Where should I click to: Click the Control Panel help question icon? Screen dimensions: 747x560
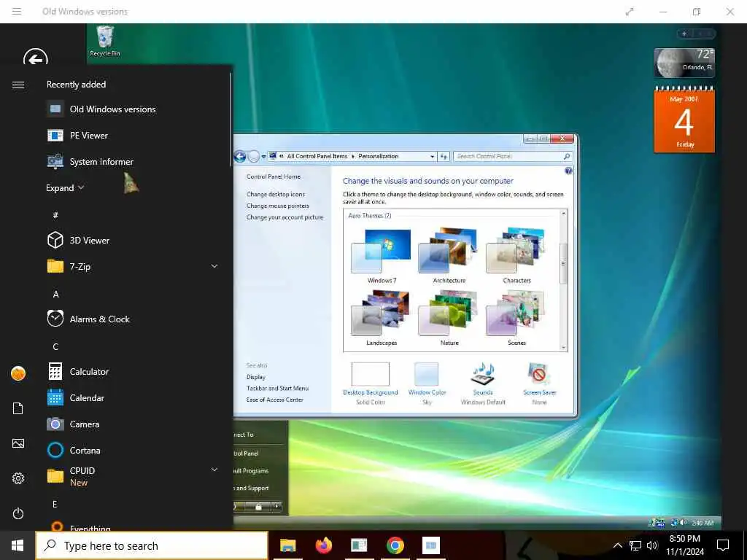point(568,171)
